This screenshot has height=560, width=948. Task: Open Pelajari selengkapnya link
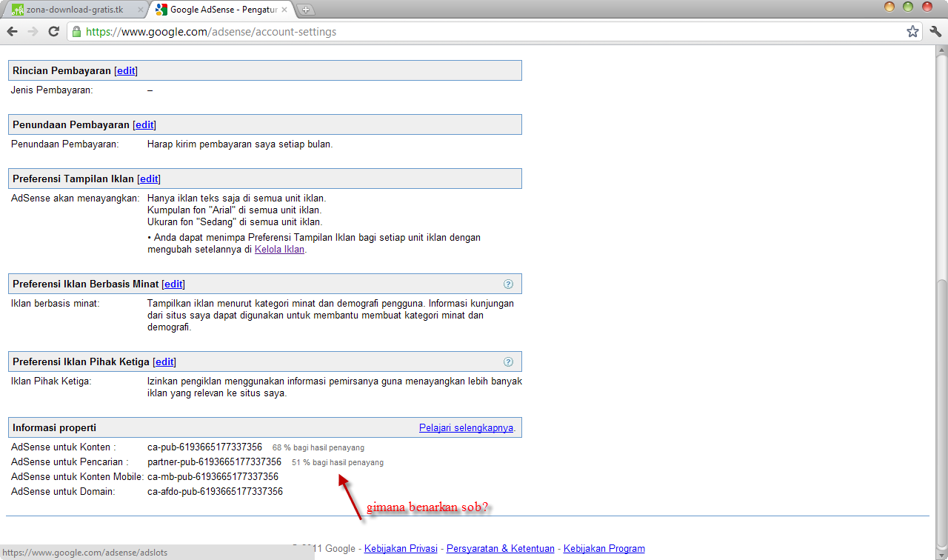467,427
